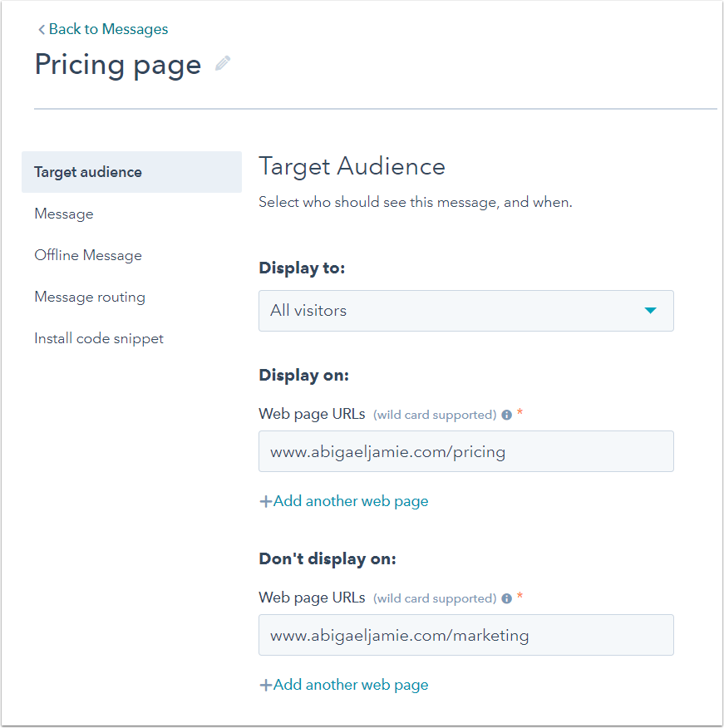Go to Offline Message settings
This screenshot has height=728, width=724.
coord(88,255)
